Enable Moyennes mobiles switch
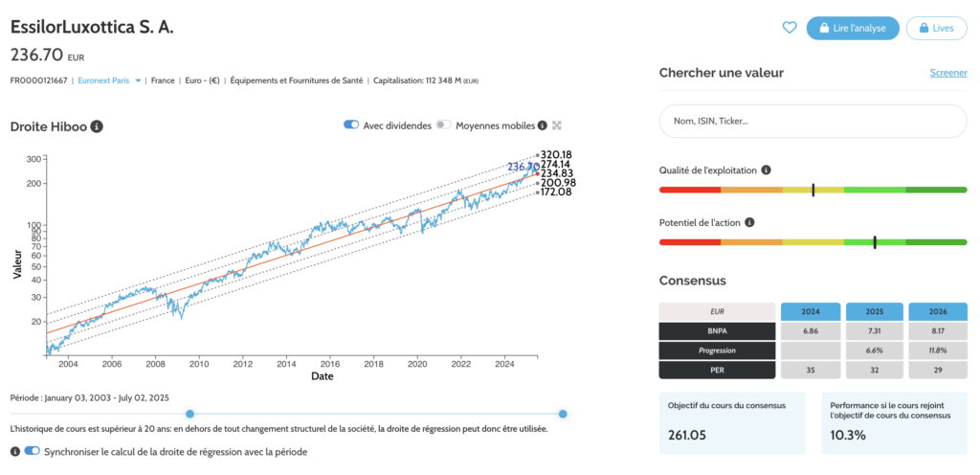Image resolution: width=980 pixels, height=475 pixels. [x=444, y=125]
